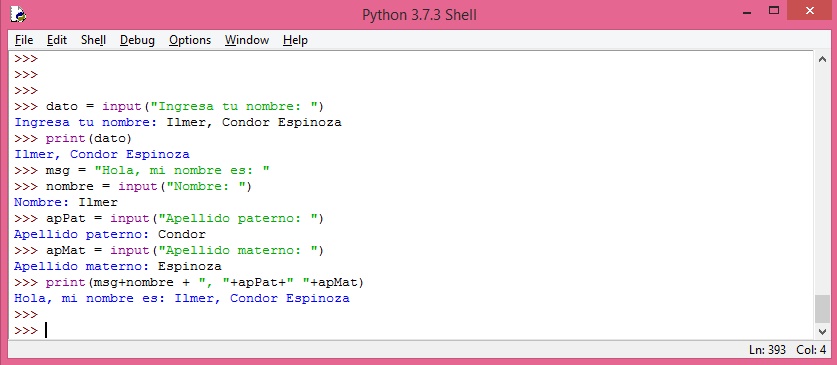
Task: Click the vertical scrollbar thumb
Action: [822, 309]
